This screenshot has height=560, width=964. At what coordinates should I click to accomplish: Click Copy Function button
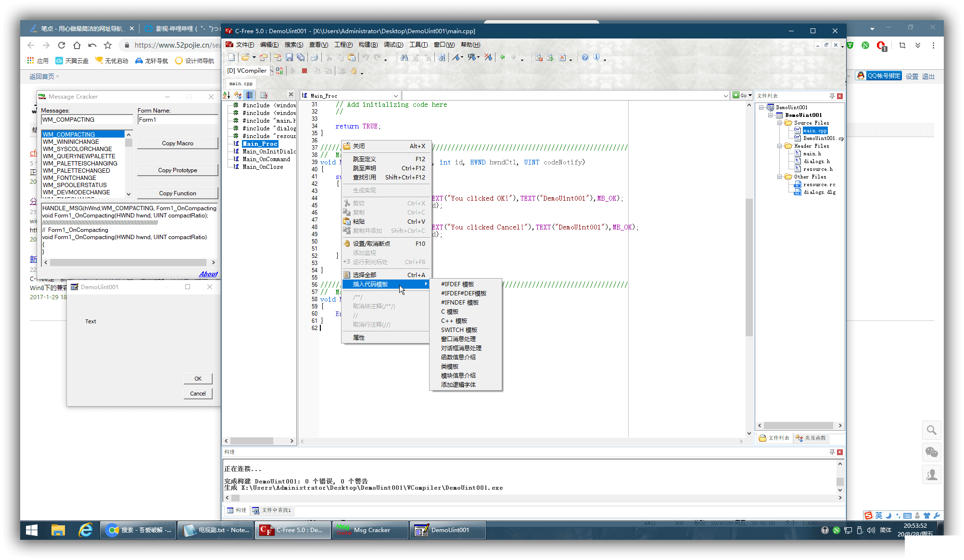tap(178, 193)
